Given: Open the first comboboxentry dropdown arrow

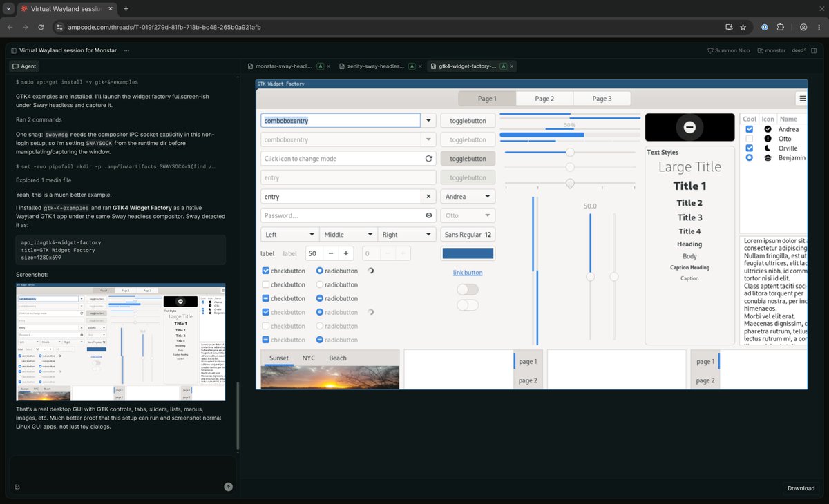Looking at the screenshot, I should click(428, 120).
